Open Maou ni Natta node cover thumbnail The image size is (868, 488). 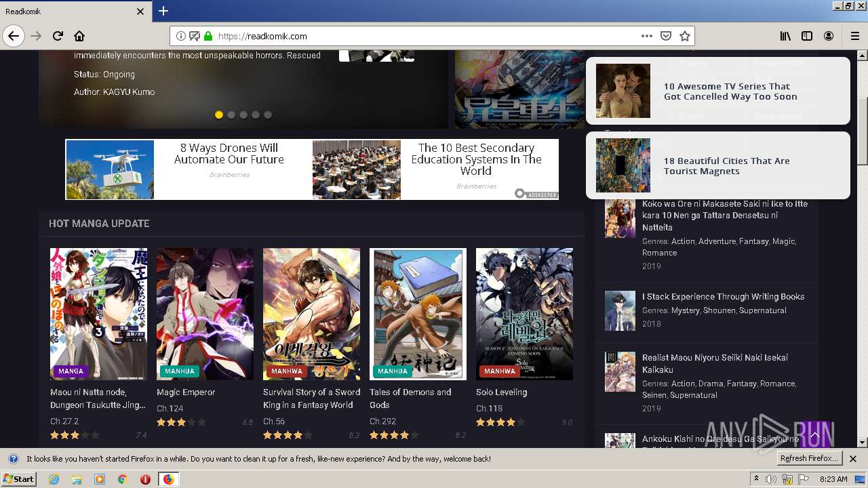point(98,314)
